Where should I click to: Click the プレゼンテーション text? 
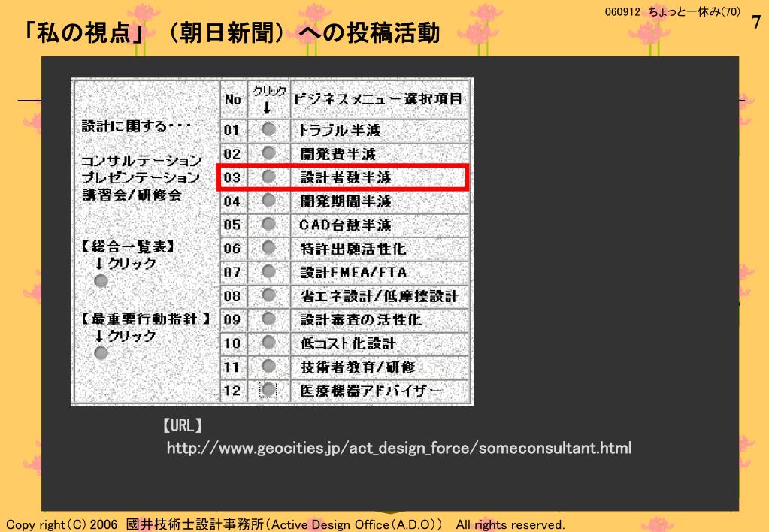141,177
